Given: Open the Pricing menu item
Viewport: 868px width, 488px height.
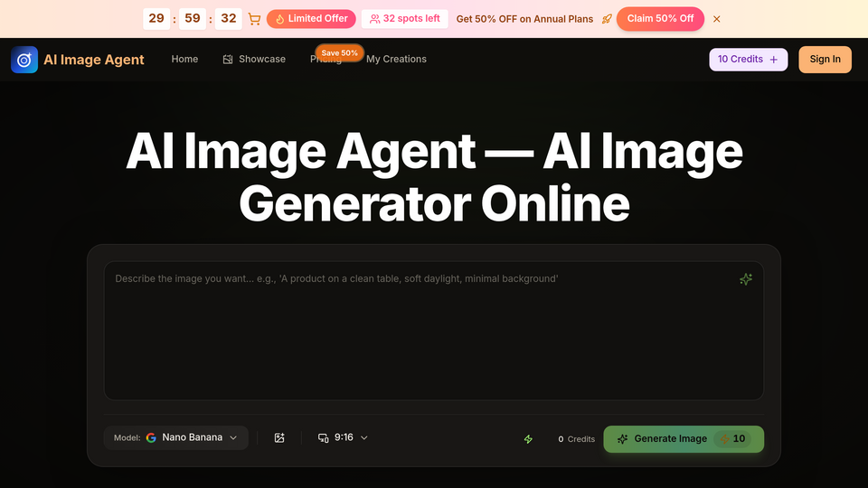Looking at the screenshot, I should tap(325, 60).
